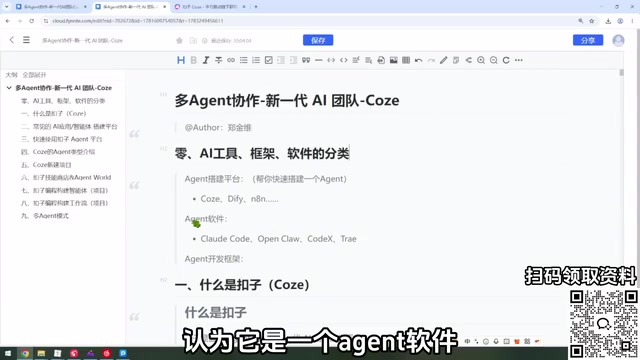Collapse the 多Agent协作 outline root node
This screenshot has width=640, height=360.
pos(9,88)
